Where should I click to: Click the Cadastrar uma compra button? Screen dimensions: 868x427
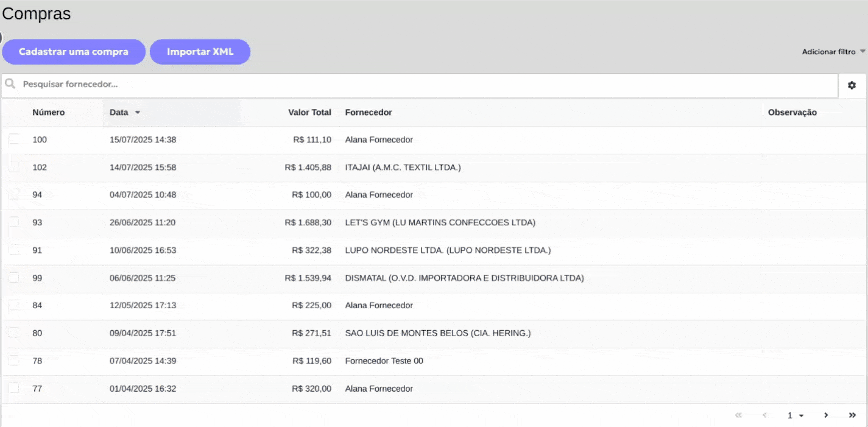[74, 52]
